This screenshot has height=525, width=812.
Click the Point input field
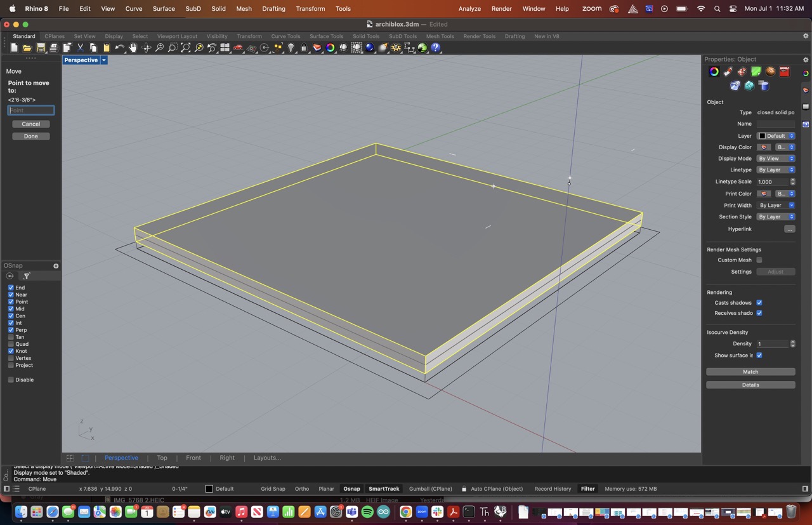(x=30, y=110)
